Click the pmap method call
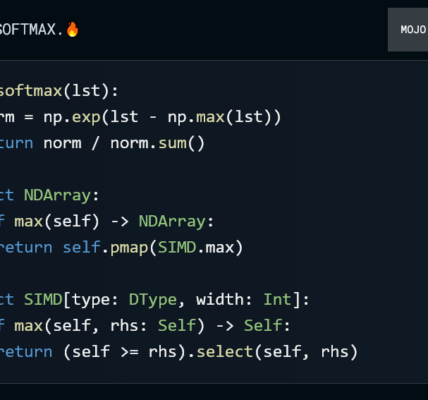This screenshot has height=400, width=428. [129, 248]
